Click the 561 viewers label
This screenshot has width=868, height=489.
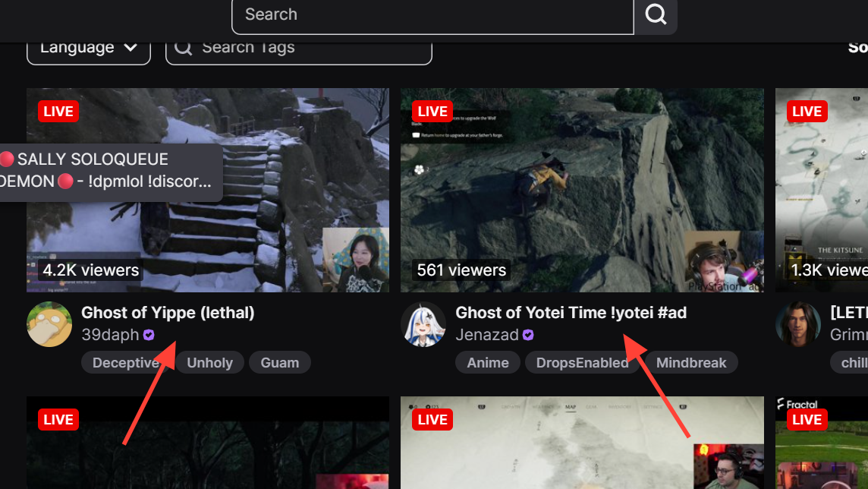coord(461,270)
